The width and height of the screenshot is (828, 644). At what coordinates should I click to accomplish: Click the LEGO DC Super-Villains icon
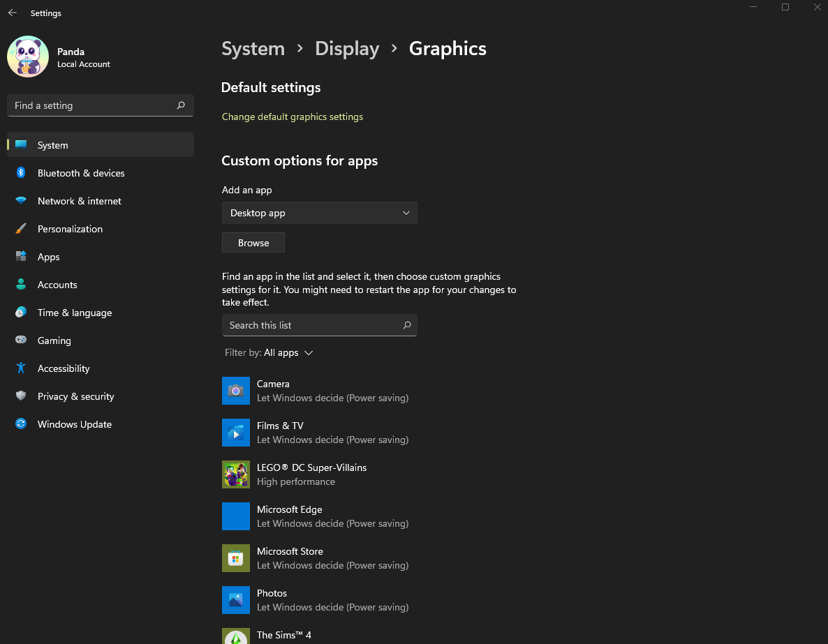point(235,474)
